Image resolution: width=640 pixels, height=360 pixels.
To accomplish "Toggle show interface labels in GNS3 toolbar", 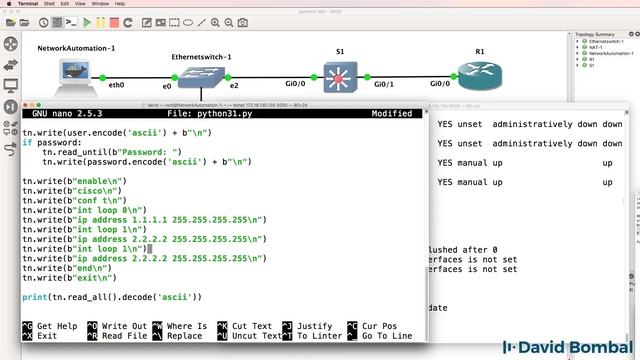I will (57, 23).
